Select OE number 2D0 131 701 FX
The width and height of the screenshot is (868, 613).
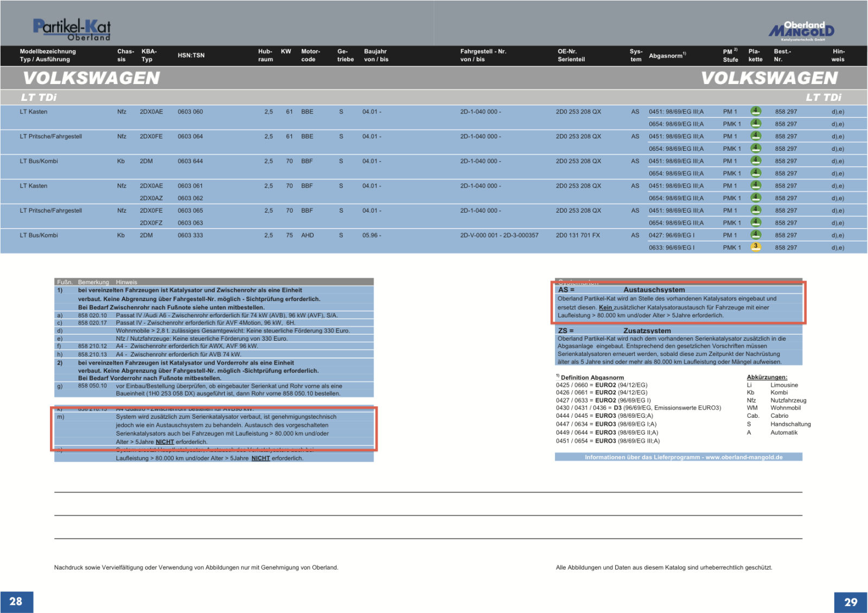(578, 235)
